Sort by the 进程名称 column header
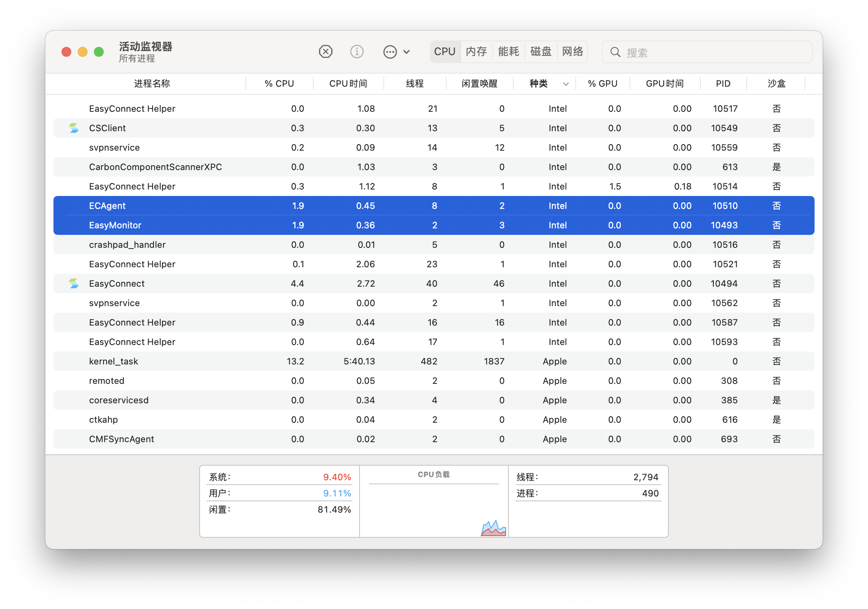Viewport: 868px width, 609px height. click(152, 84)
